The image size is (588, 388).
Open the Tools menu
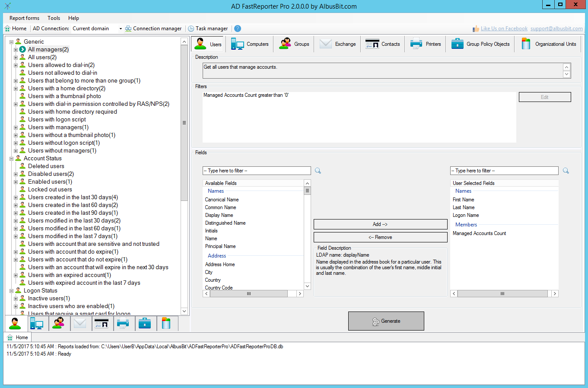[x=54, y=18]
